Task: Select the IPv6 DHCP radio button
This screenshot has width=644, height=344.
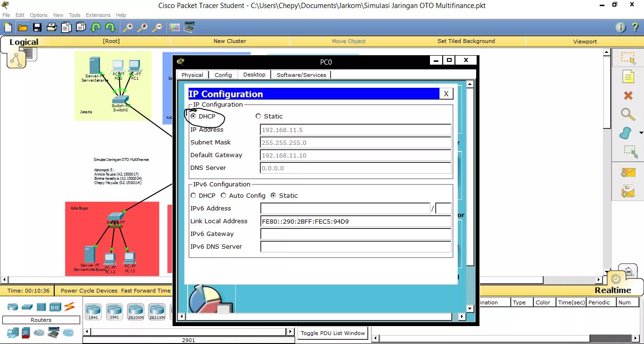Action: pos(193,195)
